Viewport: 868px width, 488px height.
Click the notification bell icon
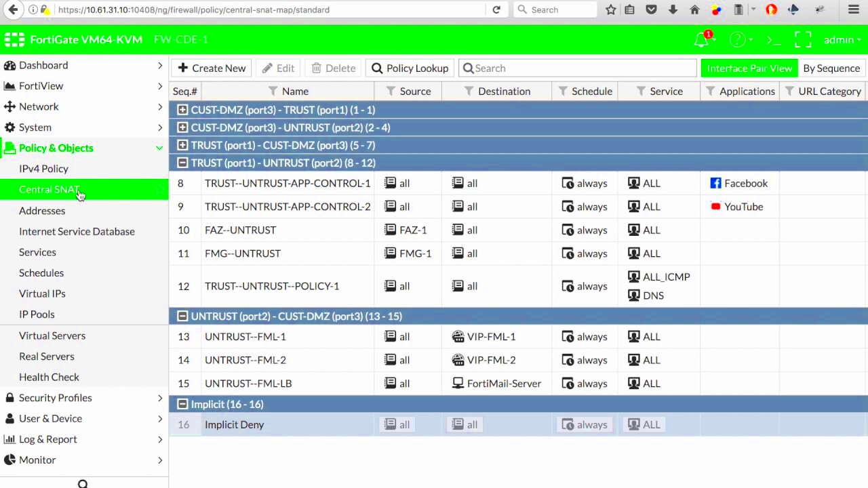pyautogui.click(x=701, y=39)
